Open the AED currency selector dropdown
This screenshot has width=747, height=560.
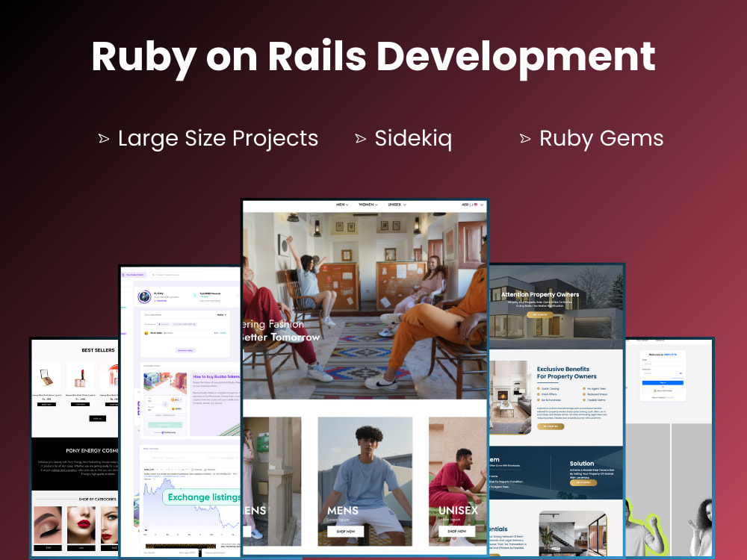472,205
